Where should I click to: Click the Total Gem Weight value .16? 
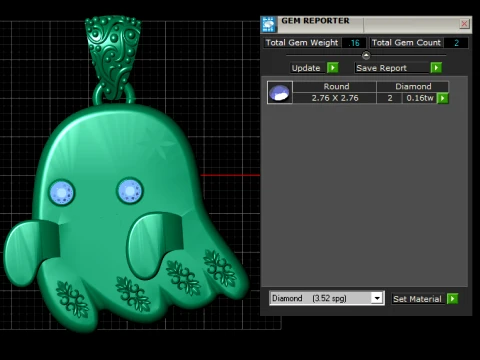354,43
